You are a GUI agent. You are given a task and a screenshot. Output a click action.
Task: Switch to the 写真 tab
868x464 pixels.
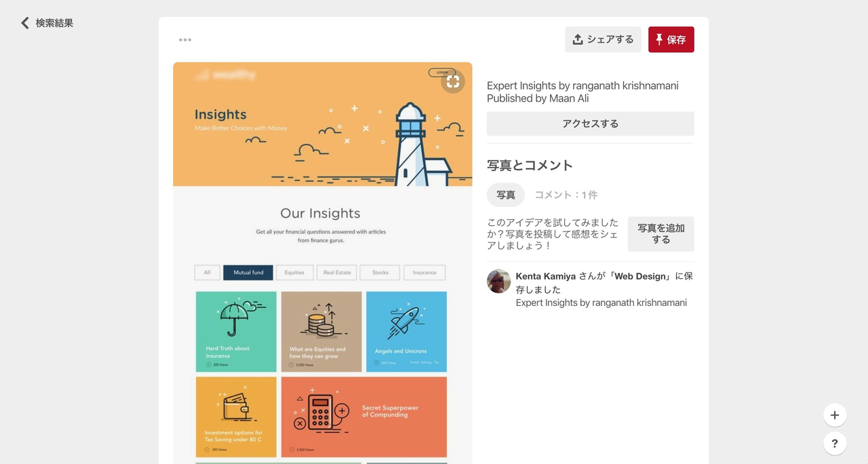pyautogui.click(x=505, y=194)
